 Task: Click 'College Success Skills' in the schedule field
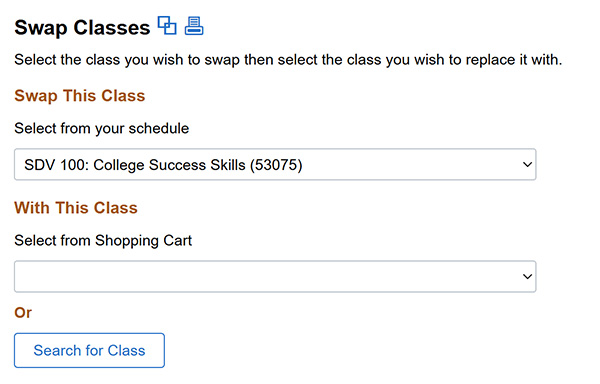click(170, 165)
